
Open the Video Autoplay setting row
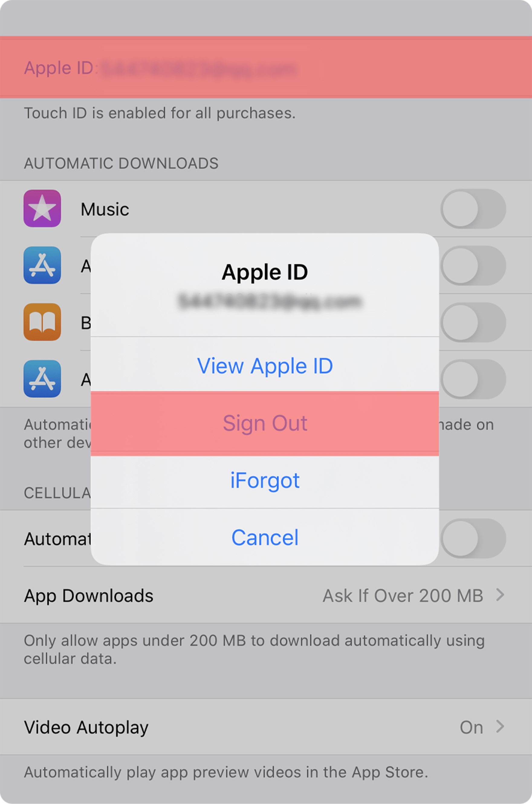266,727
